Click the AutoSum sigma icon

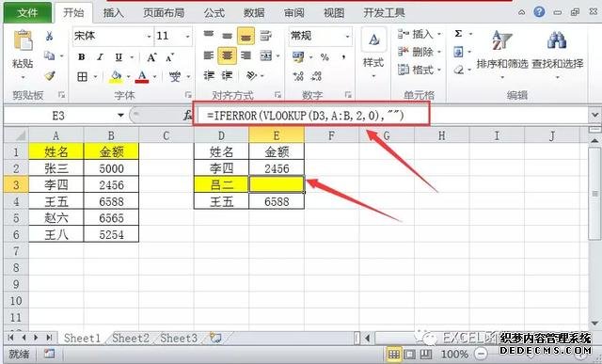point(458,34)
